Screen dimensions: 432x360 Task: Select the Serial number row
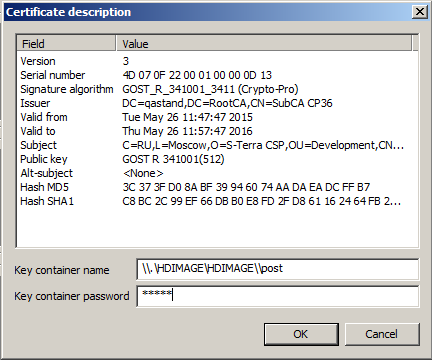coord(217,75)
